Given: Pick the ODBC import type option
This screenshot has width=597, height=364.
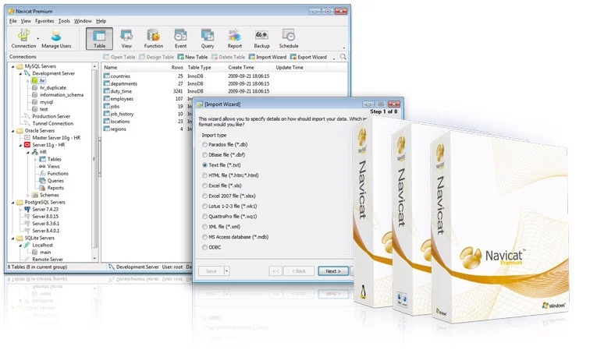Looking at the screenshot, I should [205, 247].
